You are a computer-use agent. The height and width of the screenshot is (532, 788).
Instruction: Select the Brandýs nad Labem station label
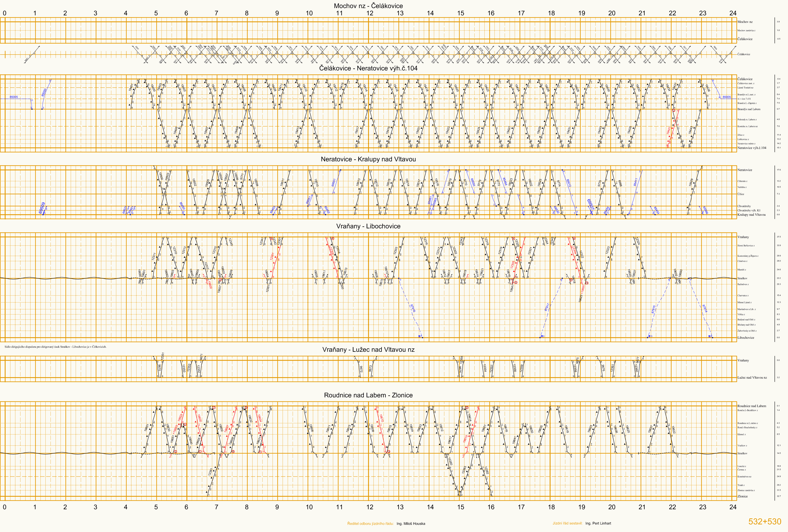click(749, 109)
